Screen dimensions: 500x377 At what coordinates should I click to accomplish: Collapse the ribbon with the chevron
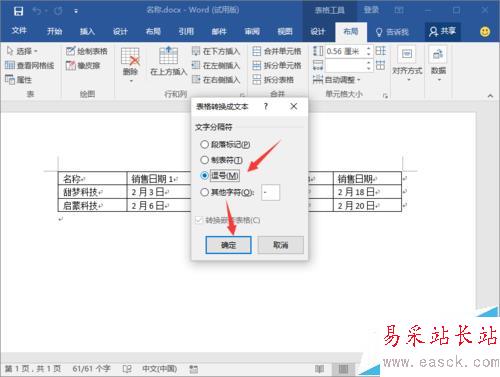[x=490, y=96]
